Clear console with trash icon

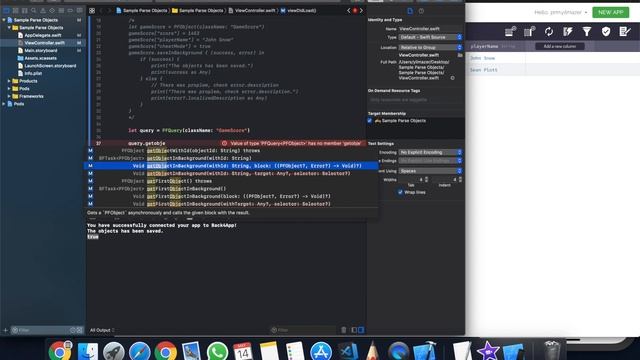(344, 330)
